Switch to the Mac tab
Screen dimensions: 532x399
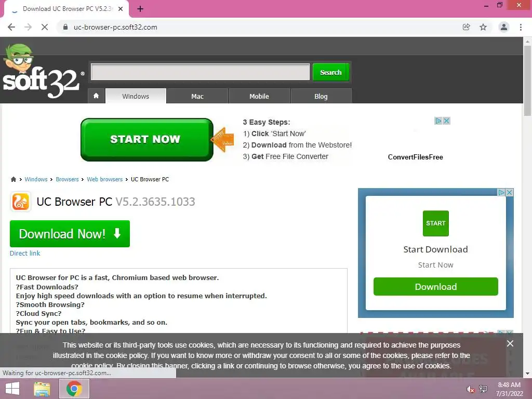pos(197,96)
